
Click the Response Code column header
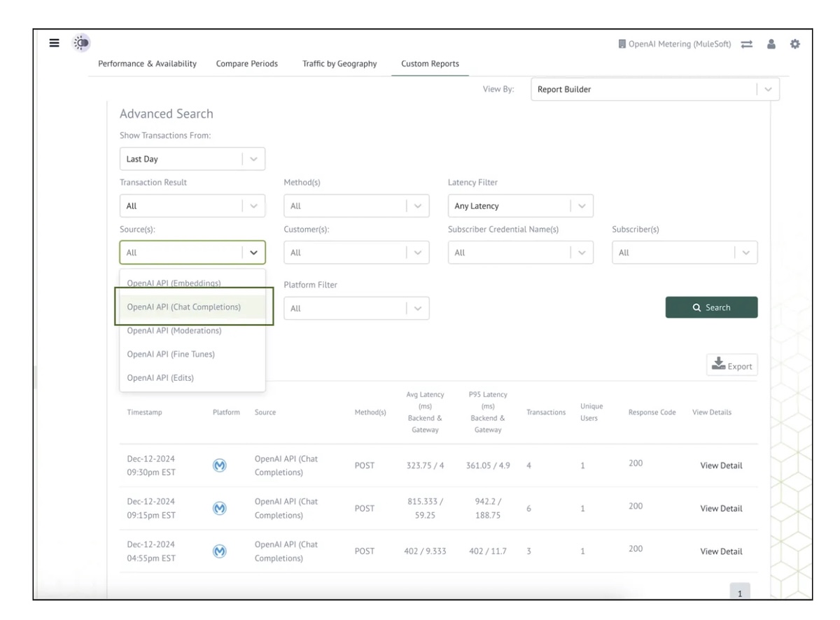coord(652,412)
